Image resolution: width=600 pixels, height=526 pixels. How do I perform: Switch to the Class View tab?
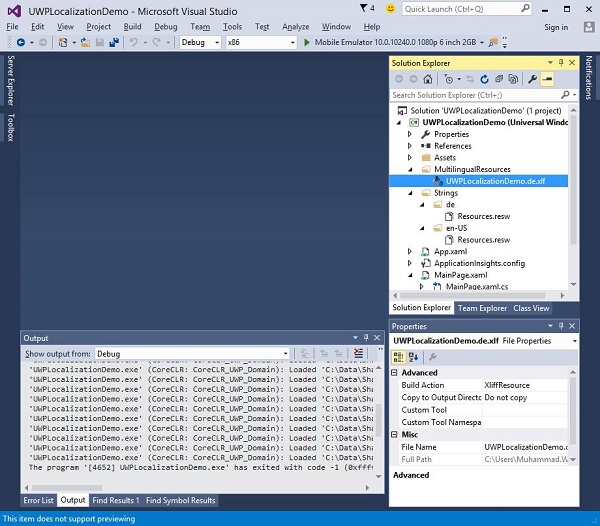pos(531,308)
